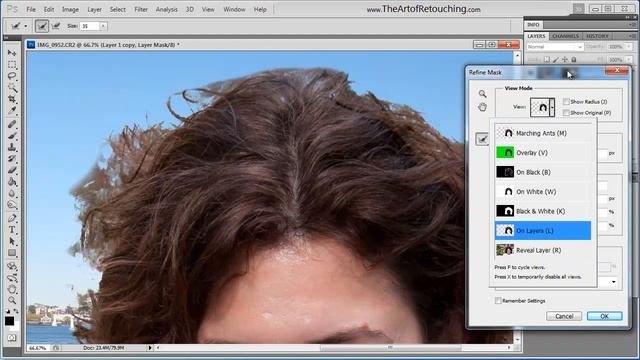Click the Refine Radius tool in Refine Mask
The height and width of the screenshot is (360, 640).
click(482, 139)
